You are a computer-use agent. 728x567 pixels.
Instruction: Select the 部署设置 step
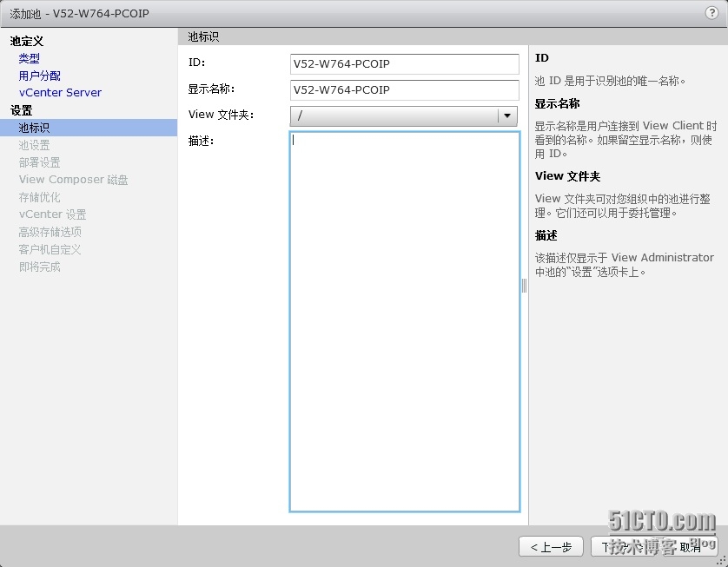pos(39,162)
